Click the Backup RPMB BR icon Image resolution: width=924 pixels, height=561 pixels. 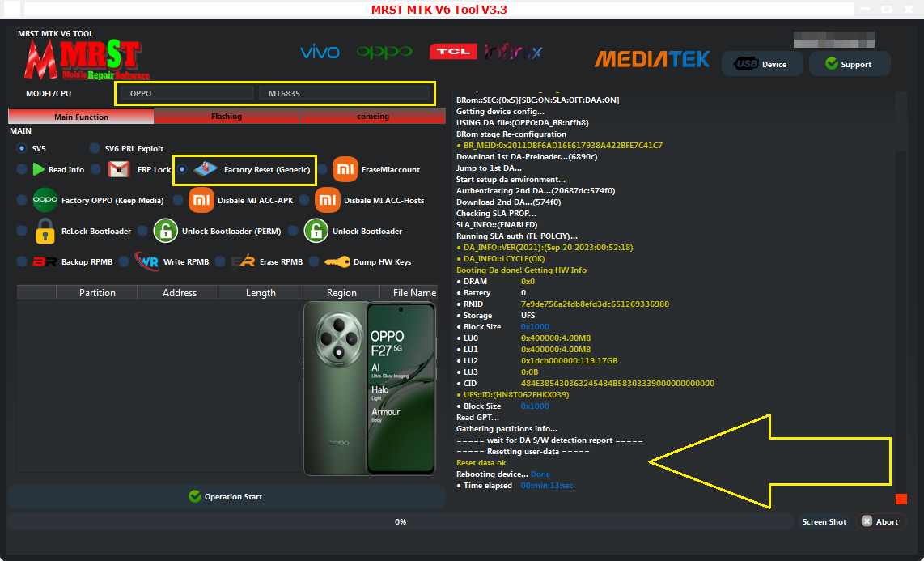point(45,261)
